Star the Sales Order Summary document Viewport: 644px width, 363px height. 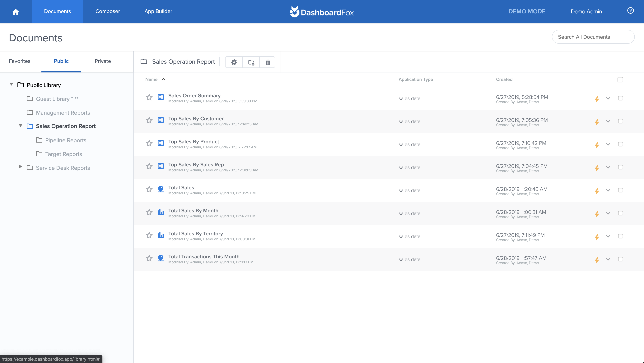point(149,97)
